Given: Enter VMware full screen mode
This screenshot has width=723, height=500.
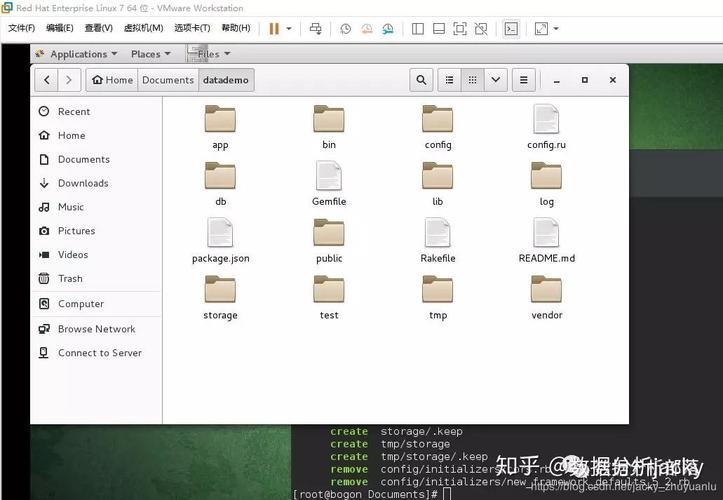Looking at the screenshot, I should pyautogui.click(x=460, y=29).
